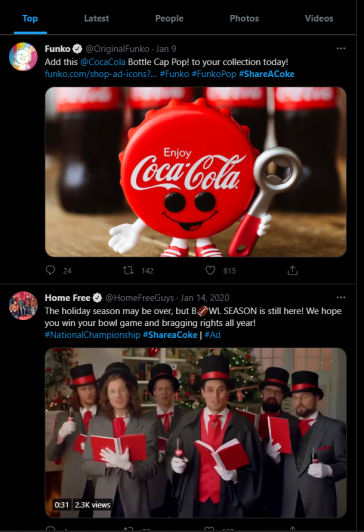364x532 pixels.
Task: Follow the funko.com/shop-ad-icons link
Action: click(x=101, y=74)
